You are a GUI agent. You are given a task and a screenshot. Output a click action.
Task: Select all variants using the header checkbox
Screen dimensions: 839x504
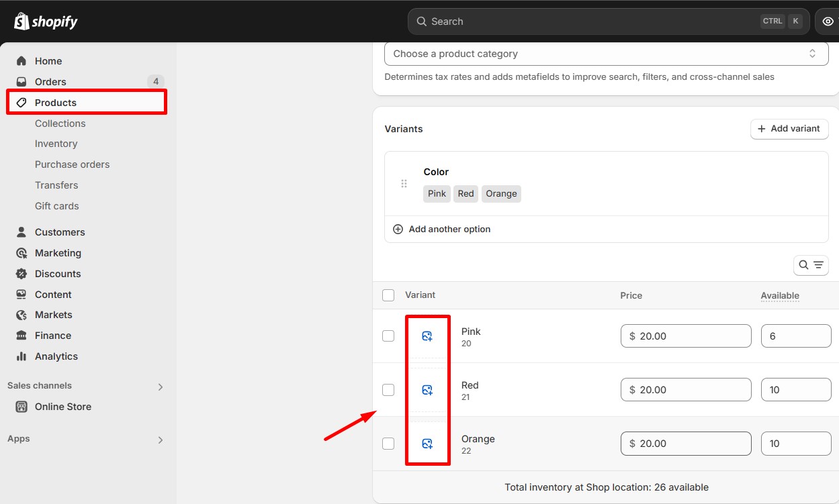point(388,295)
